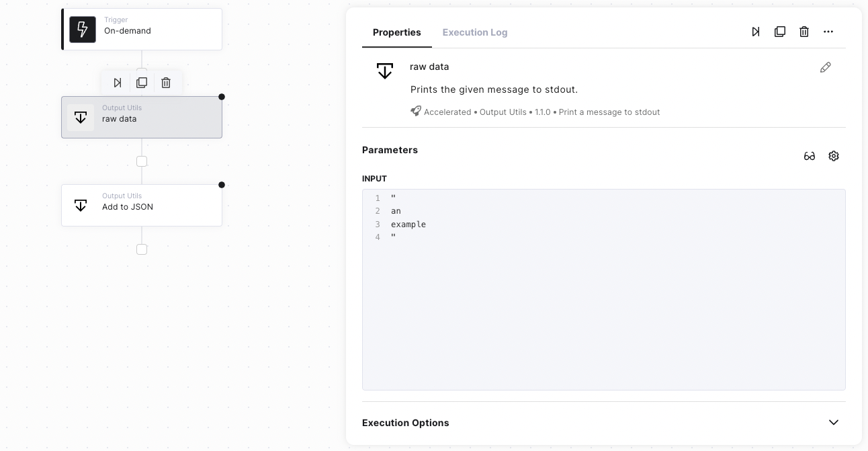
Task: Expand the Execution Options section
Action: click(834, 423)
